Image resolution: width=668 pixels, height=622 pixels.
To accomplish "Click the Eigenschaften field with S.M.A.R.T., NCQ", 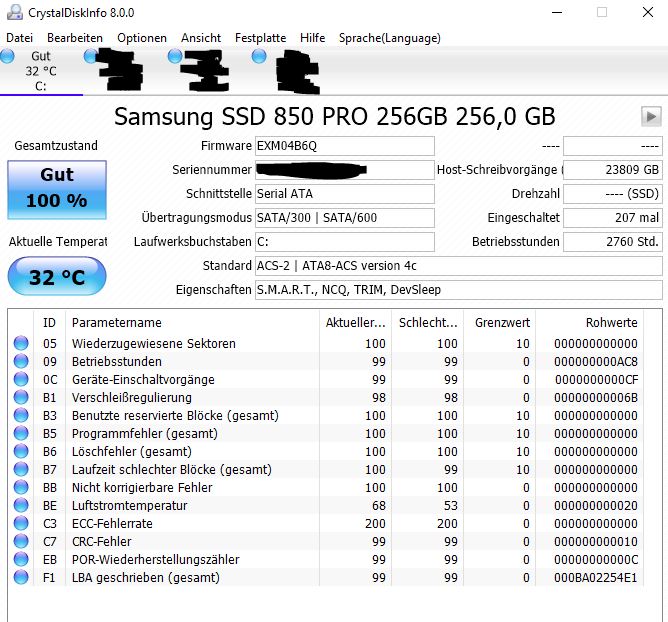I will pos(459,290).
